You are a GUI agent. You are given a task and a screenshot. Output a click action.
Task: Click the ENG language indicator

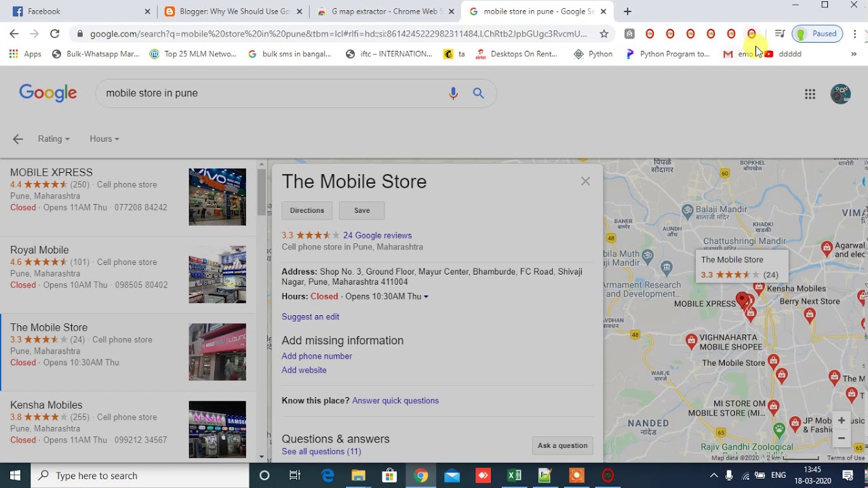click(x=777, y=476)
